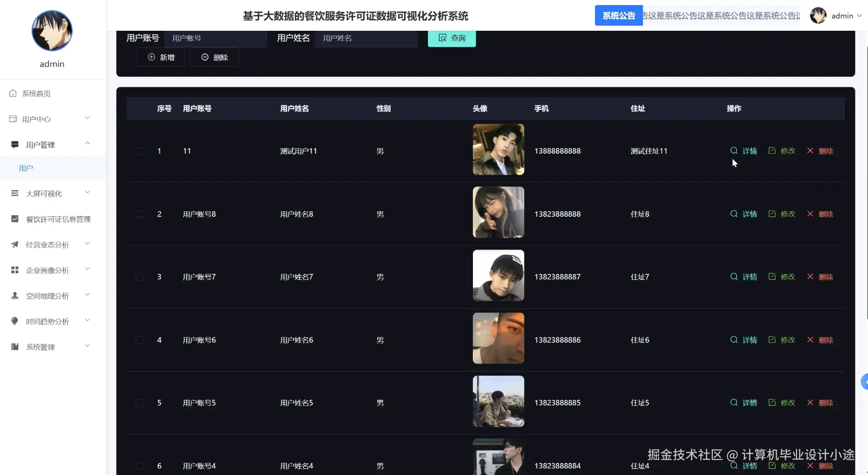Type in the 用户账号 search field

point(216,38)
